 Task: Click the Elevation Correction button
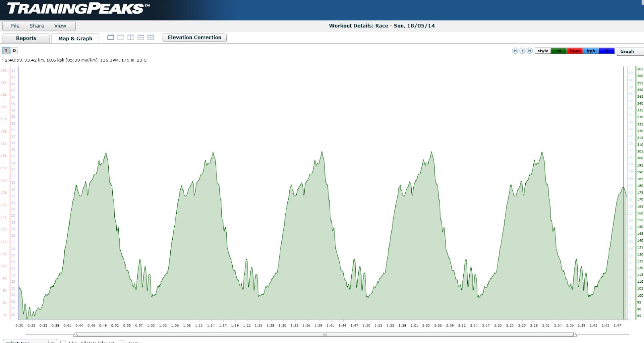coord(194,37)
